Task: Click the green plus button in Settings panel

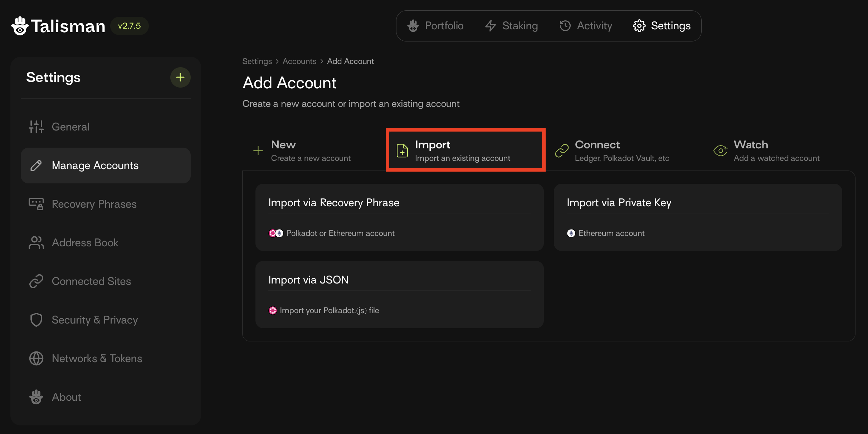Action: pos(180,77)
